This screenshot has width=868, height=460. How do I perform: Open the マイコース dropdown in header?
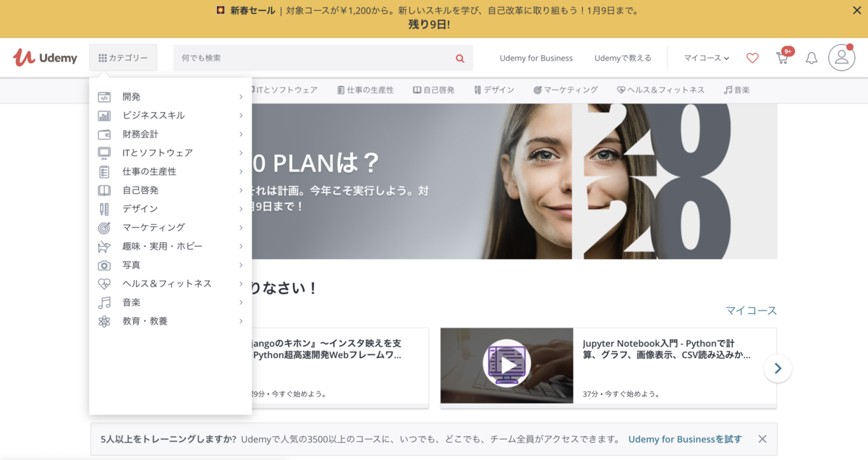[707, 58]
